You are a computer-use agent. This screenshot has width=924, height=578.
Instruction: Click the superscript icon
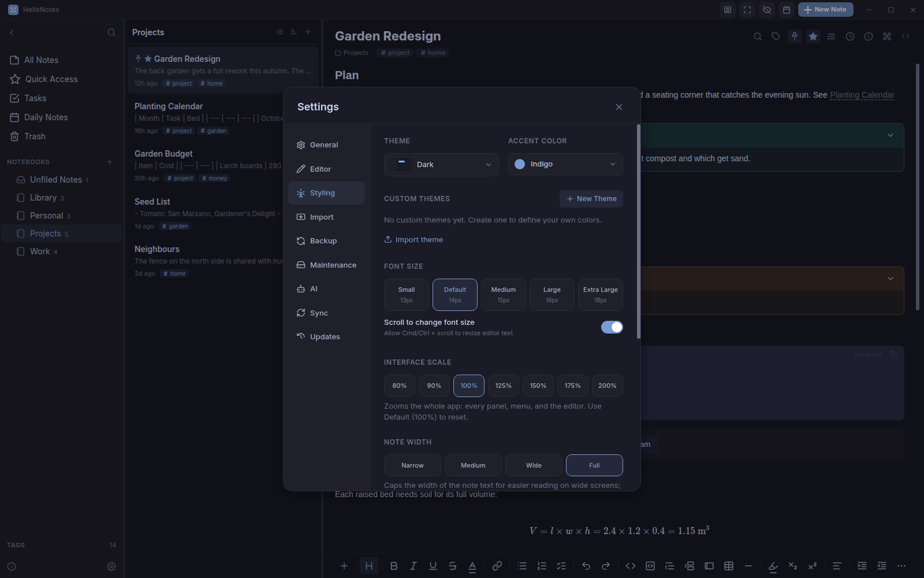[813, 566]
